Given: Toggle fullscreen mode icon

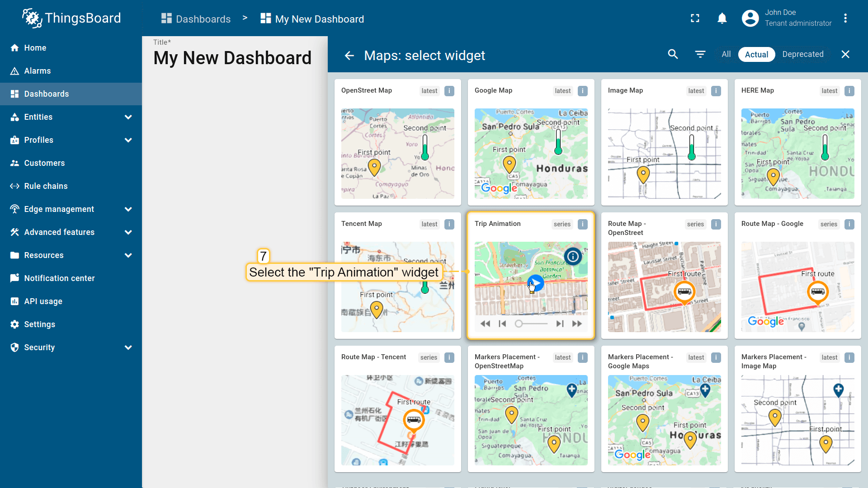Looking at the screenshot, I should (695, 18).
